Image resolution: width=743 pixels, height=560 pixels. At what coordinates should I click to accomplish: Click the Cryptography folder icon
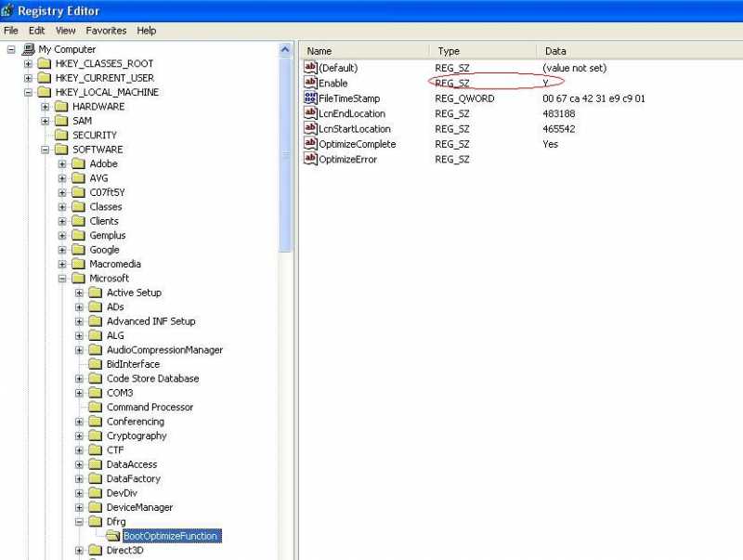[x=95, y=436]
